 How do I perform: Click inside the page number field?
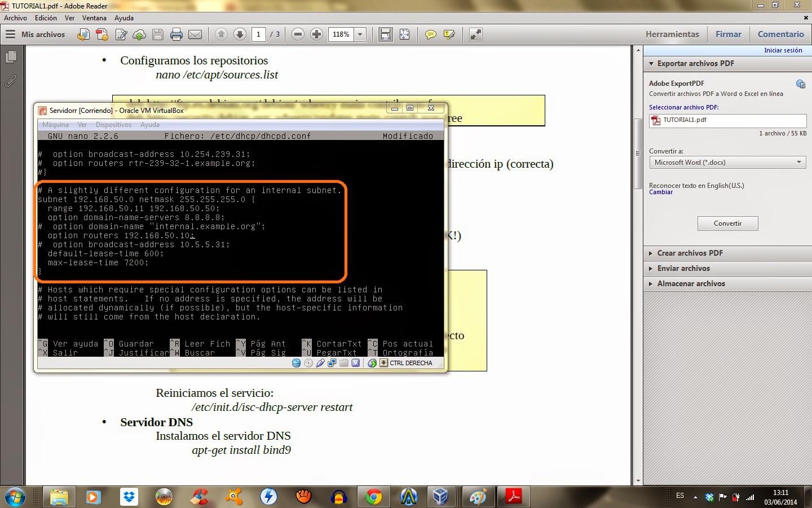coord(259,34)
